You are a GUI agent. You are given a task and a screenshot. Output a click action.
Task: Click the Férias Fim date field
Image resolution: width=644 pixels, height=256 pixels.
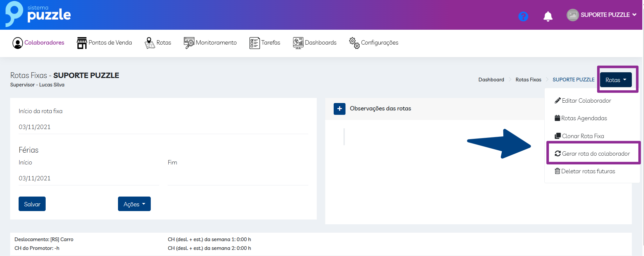tap(238, 178)
